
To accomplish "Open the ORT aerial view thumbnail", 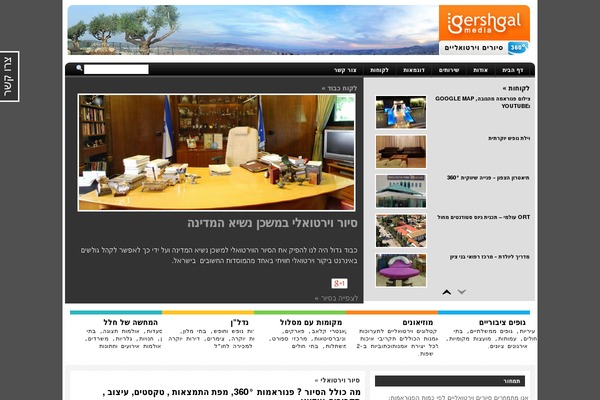I will click(x=401, y=230).
